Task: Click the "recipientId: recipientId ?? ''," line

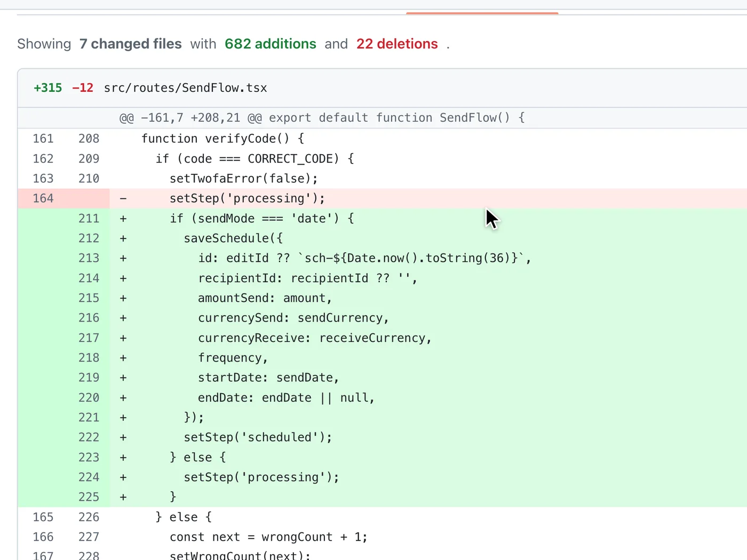Action: [x=308, y=278]
